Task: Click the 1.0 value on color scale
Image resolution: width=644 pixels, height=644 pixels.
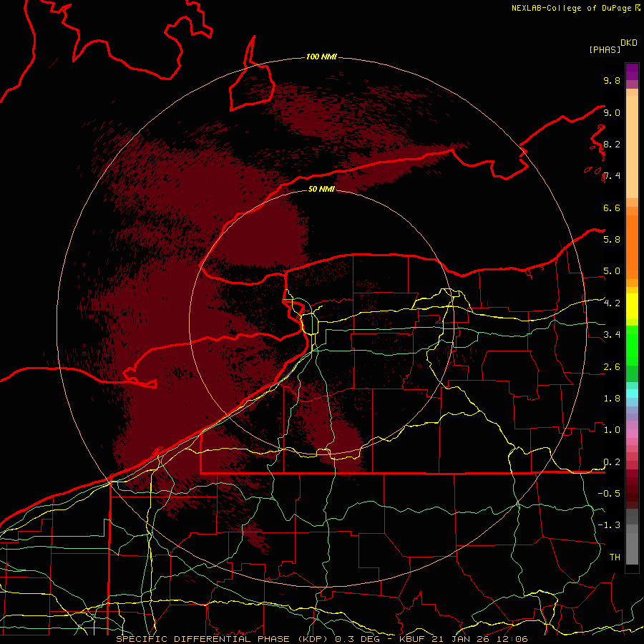Action: 612,430
